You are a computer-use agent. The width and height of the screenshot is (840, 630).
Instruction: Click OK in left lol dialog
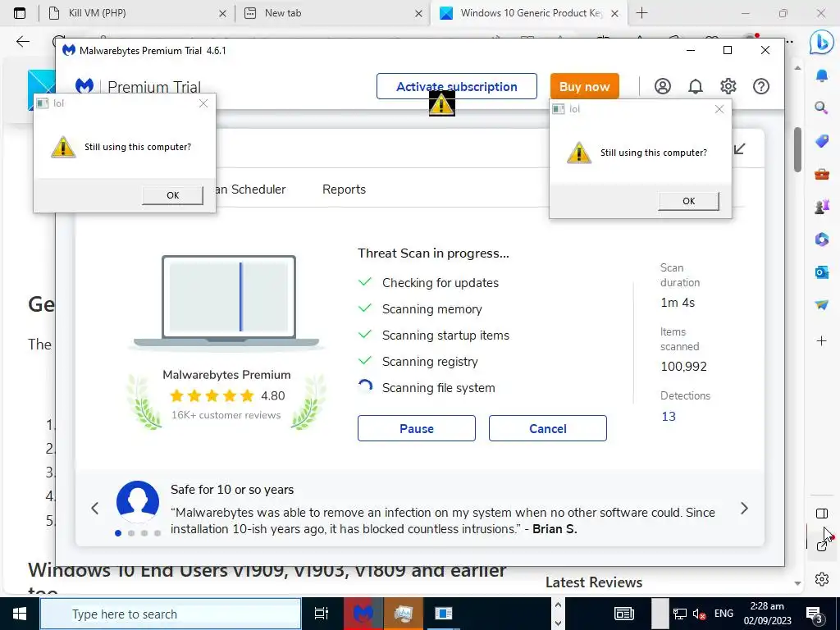point(172,195)
